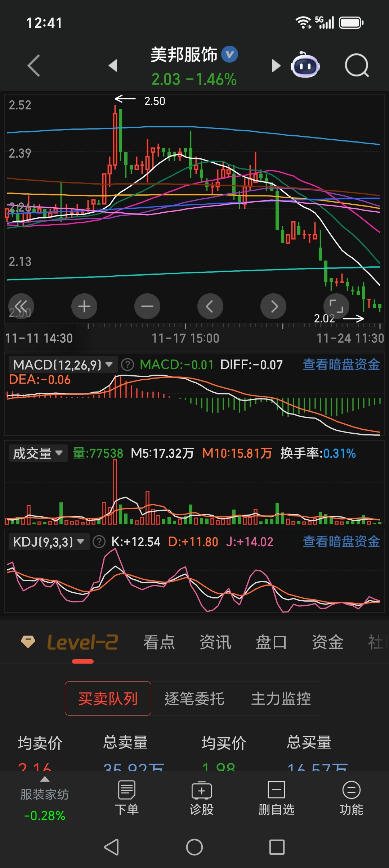The height and width of the screenshot is (868, 389).
Task: Jump to earliest candles with double-left arrow
Action: click(21, 307)
